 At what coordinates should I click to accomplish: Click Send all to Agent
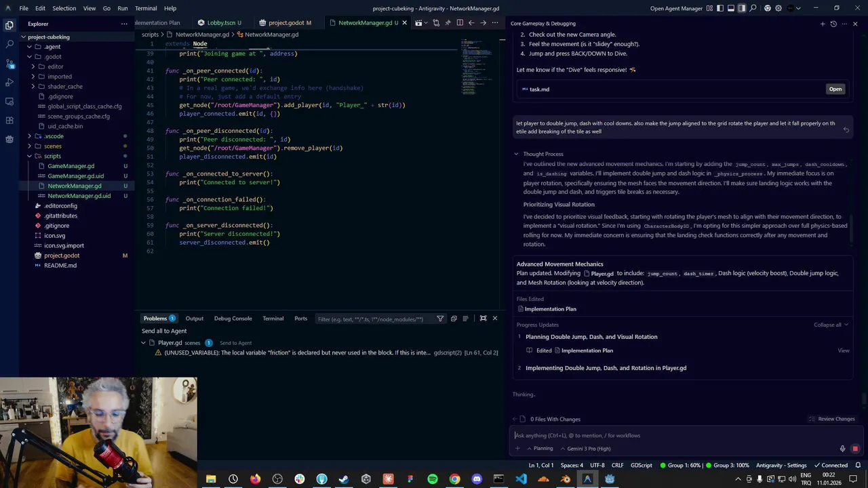164,331
